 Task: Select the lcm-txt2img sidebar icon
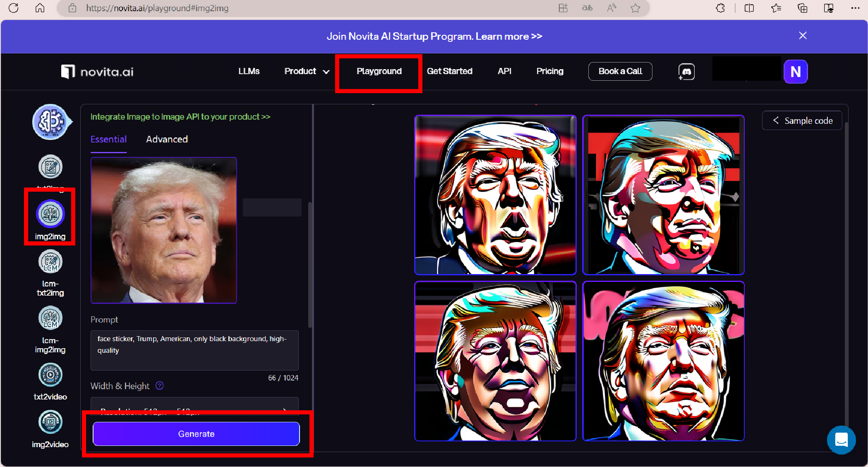click(50, 262)
